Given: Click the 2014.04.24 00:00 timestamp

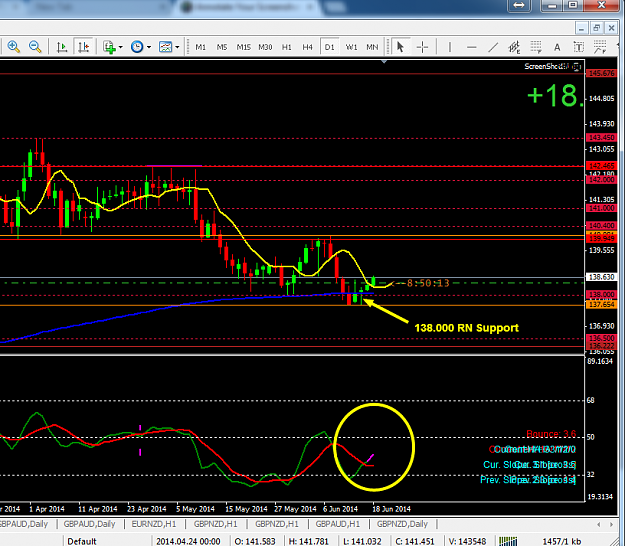Looking at the screenshot, I should (x=188, y=541).
